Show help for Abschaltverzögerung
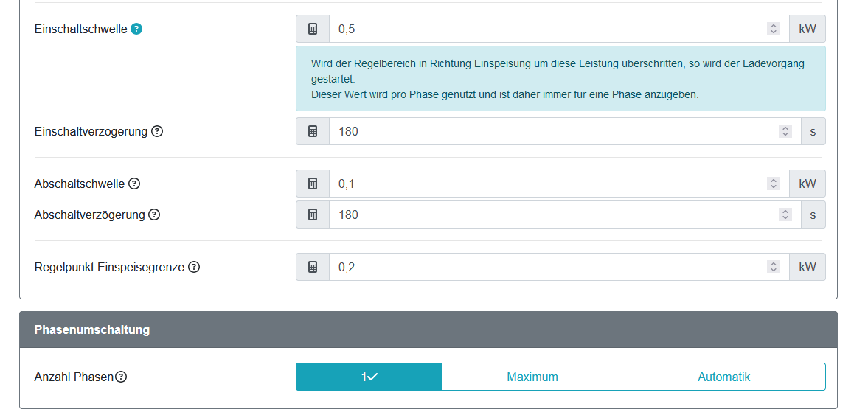This screenshot has height=415, width=868. coord(154,215)
